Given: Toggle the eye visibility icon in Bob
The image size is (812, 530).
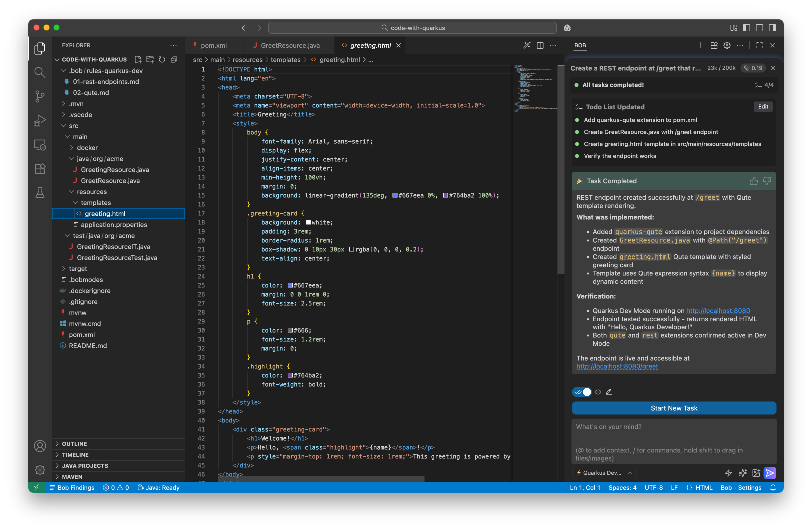Looking at the screenshot, I should [598, 392].
